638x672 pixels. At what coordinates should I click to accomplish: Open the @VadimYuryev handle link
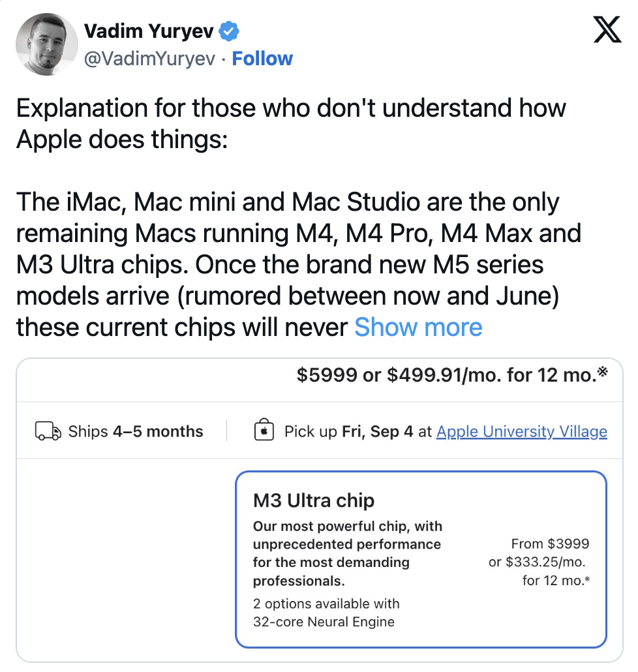pyautogui.click(x=149, y=59)
